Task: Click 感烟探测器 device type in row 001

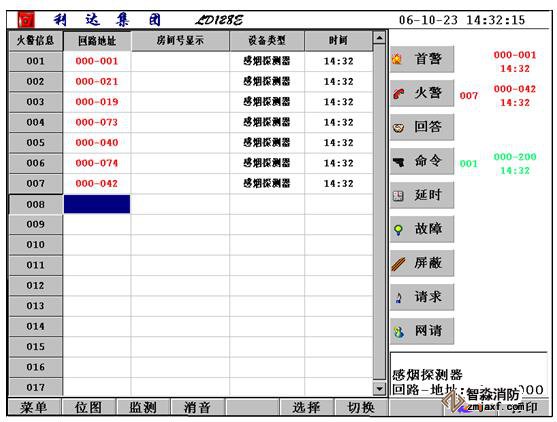Action: [x=267, y=61]
